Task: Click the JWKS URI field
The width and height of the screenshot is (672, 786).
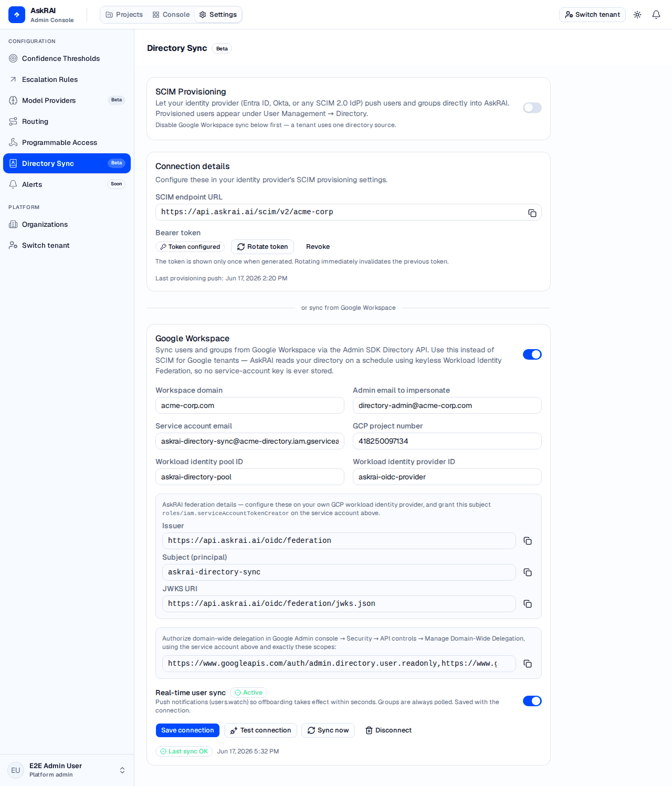Action: click(x=339, y=604)
